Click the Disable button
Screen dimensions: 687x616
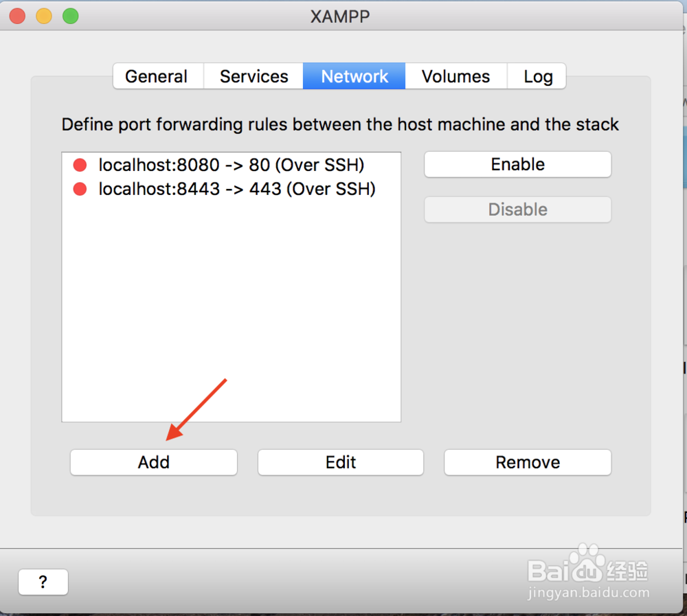pos(517,209)
